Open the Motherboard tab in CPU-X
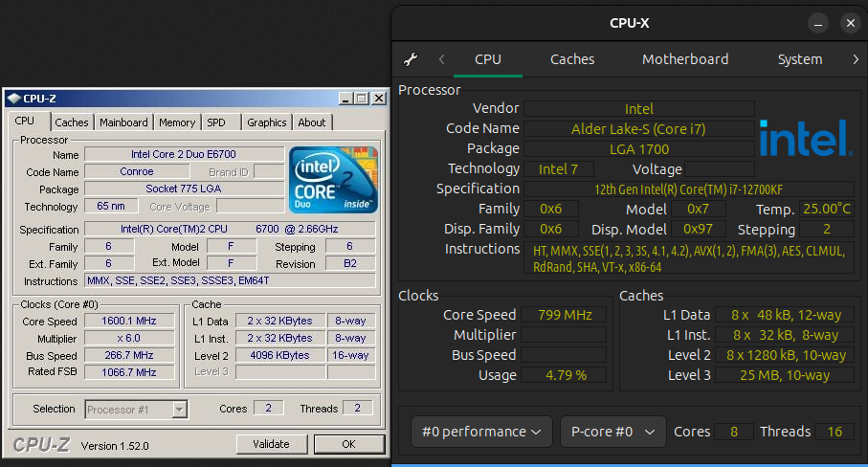 pos(685,59)
